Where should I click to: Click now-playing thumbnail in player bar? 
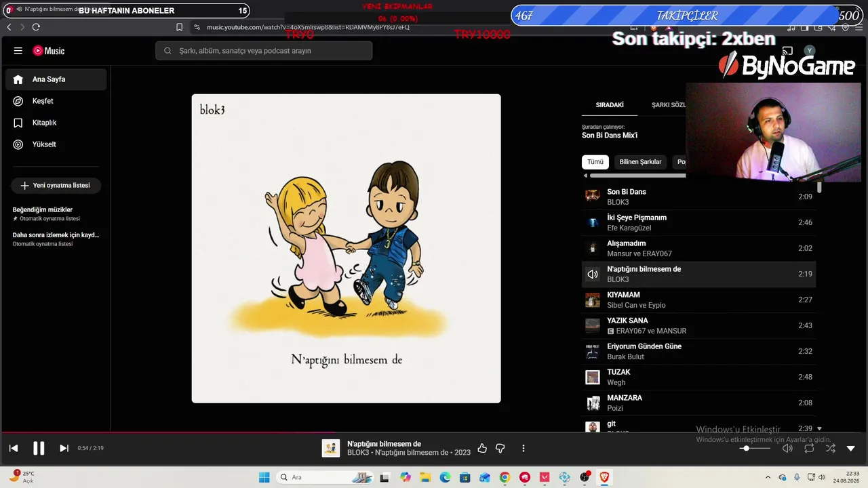point(330,448)
